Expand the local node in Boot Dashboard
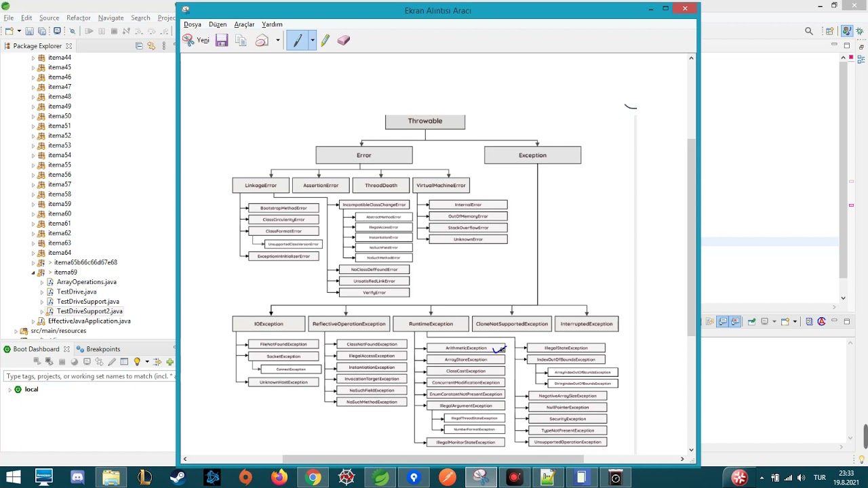The width and height of the screenshot is (868, 488). click(9, 390)
